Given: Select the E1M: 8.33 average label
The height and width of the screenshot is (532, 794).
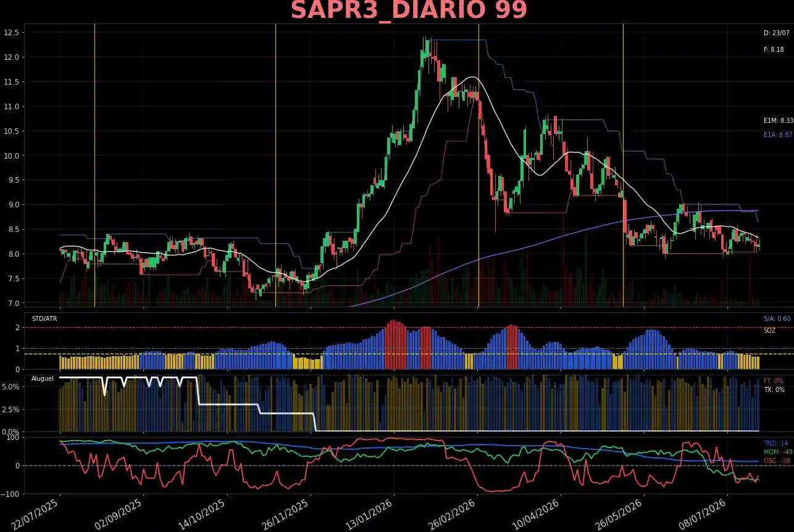Looking at the screenshot, I should [778, 121].
